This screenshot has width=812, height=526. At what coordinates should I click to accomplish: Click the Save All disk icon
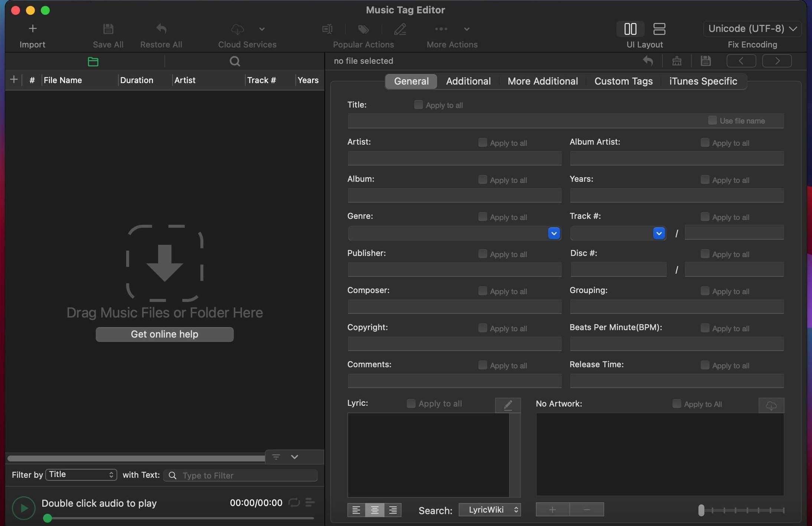click(108, 29)
